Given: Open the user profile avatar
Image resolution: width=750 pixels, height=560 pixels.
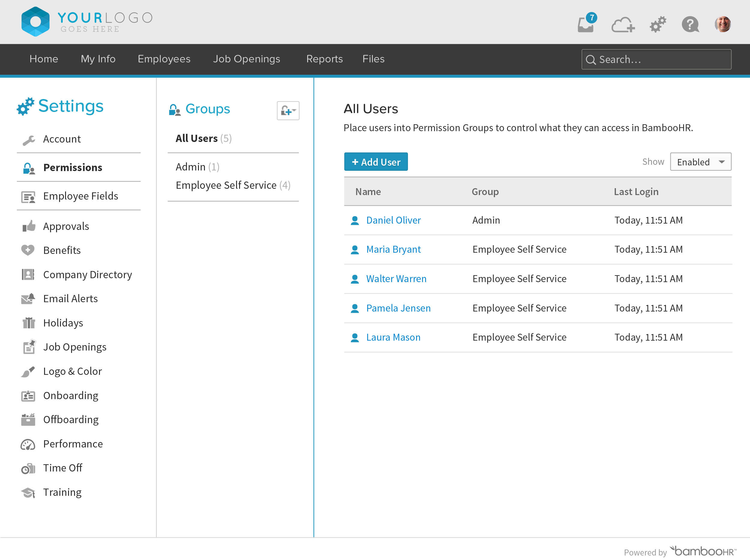Looking at the screenshot, I should click(722, 24).
